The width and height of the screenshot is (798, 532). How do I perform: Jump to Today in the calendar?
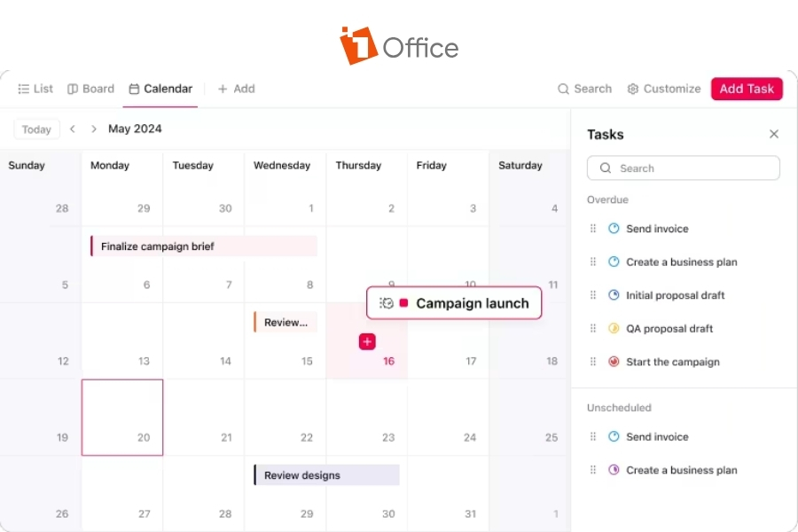pyautogui.click(x=36, y=129)
